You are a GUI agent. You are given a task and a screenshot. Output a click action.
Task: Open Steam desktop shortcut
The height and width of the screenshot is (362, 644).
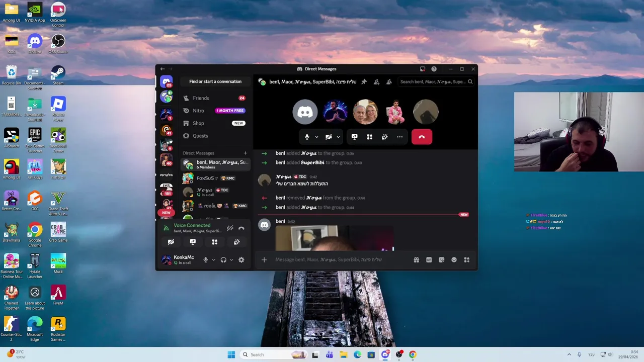pyautogui.click(x=58, y=75)
